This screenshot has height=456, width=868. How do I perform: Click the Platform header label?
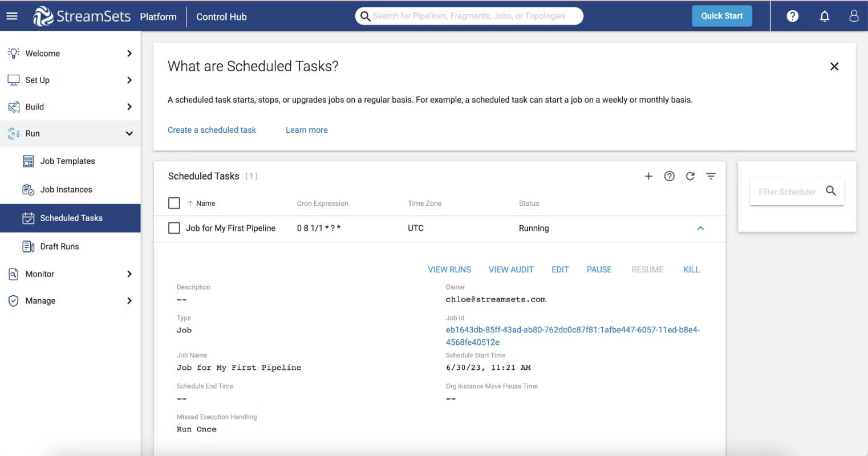pyautogui.click(x=158, y=17)
